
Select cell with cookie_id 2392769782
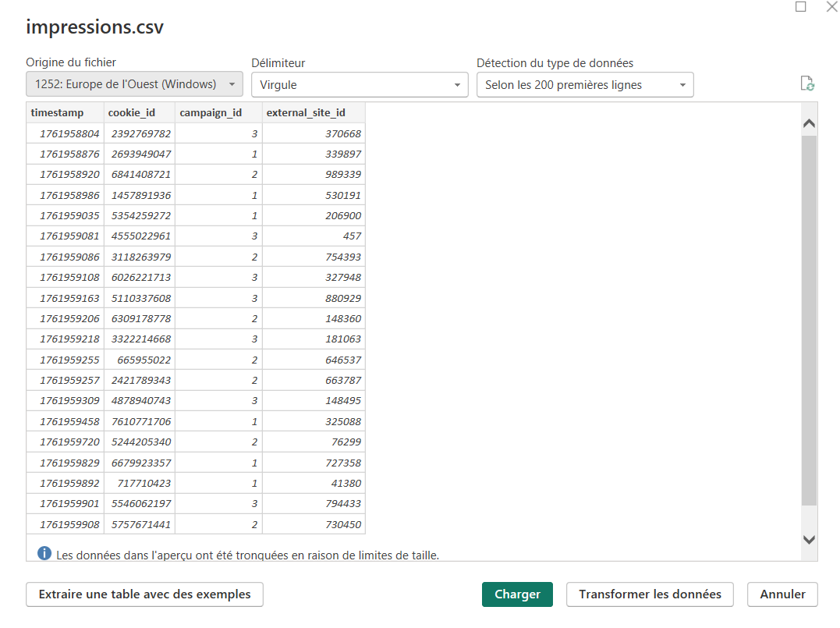click(x=140, y=133)
